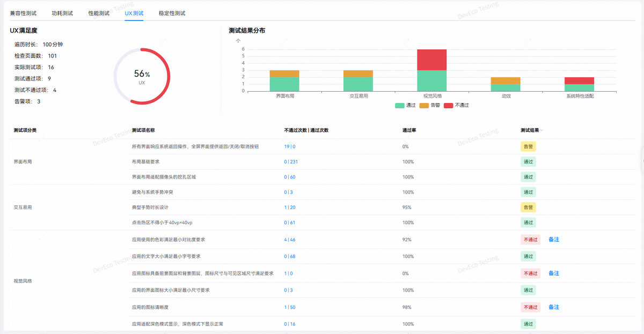Image resolution: width=644 pixels, height=334 pixels.
Task: Toggle the green 通过 legend item
Action: click(405, 106)
